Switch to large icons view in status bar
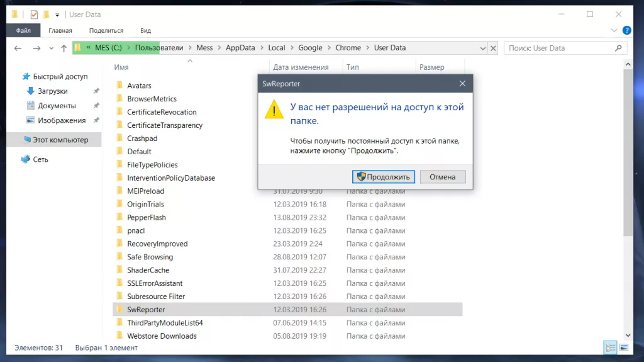 tap(624, 348)
